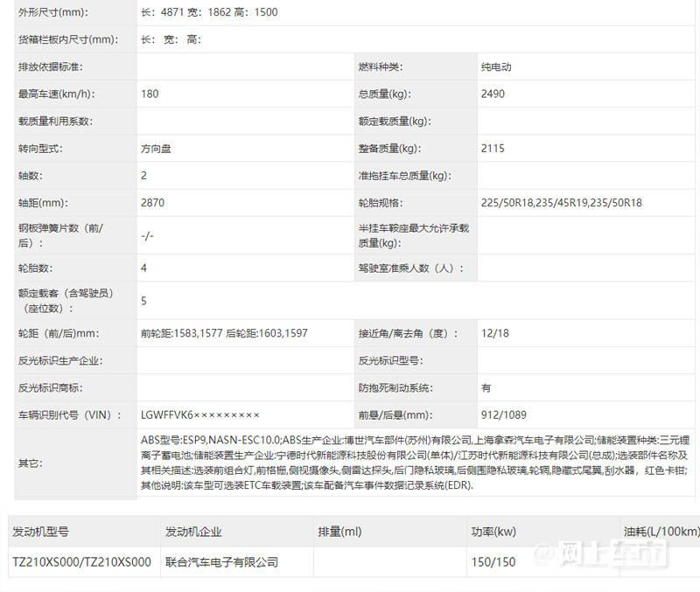This screenshot has height=592, width=700.
Task: Select the 外形尺寸(mm) label
Action: tap(53, 12)
